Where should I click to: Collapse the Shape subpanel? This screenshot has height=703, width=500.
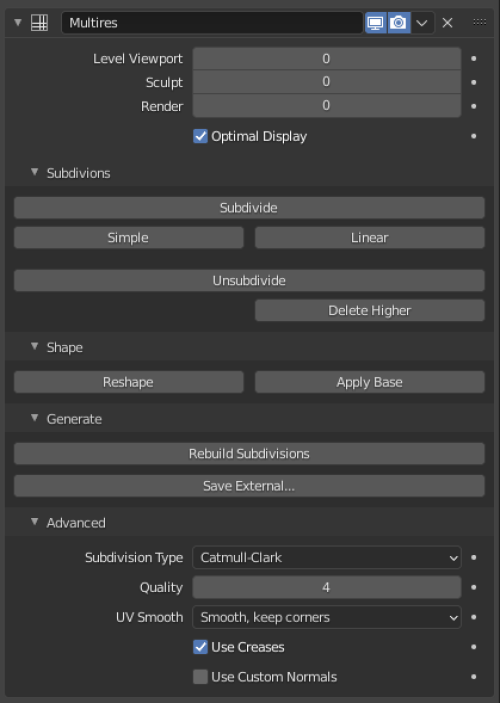coord(35,347)
